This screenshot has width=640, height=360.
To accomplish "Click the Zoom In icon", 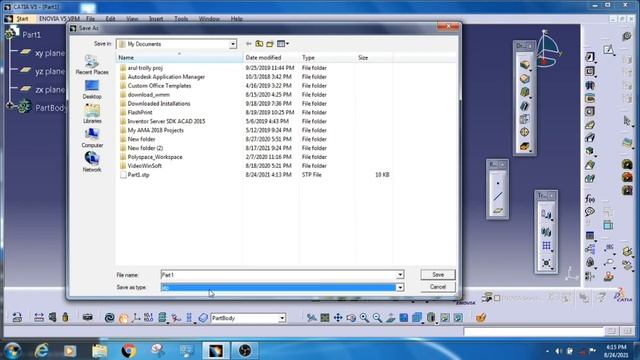I will [x=364, y=318].
